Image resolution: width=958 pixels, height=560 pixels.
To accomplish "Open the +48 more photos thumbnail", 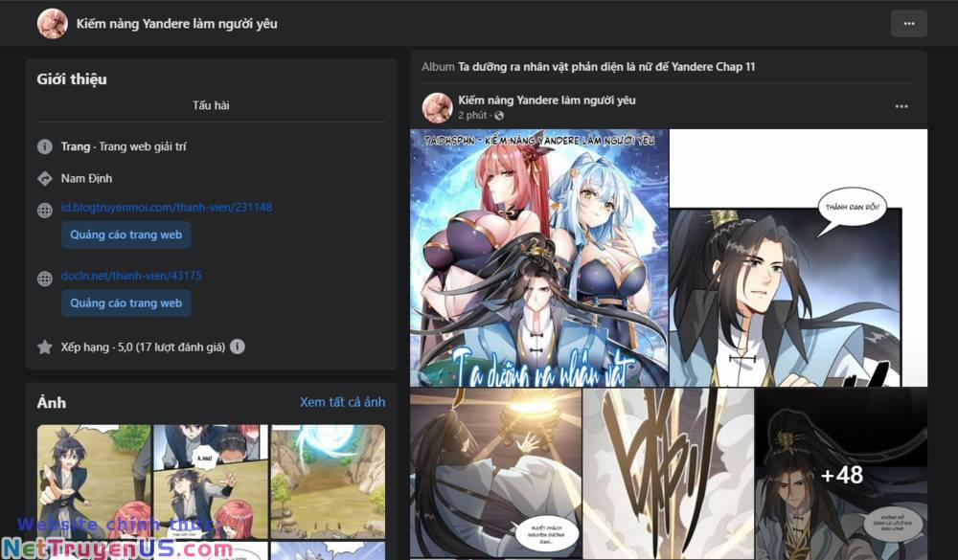I will 841,474.
